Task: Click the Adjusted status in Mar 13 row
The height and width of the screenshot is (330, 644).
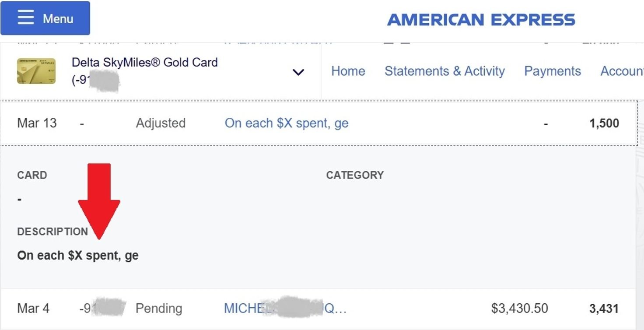Action: coord(161,123)
